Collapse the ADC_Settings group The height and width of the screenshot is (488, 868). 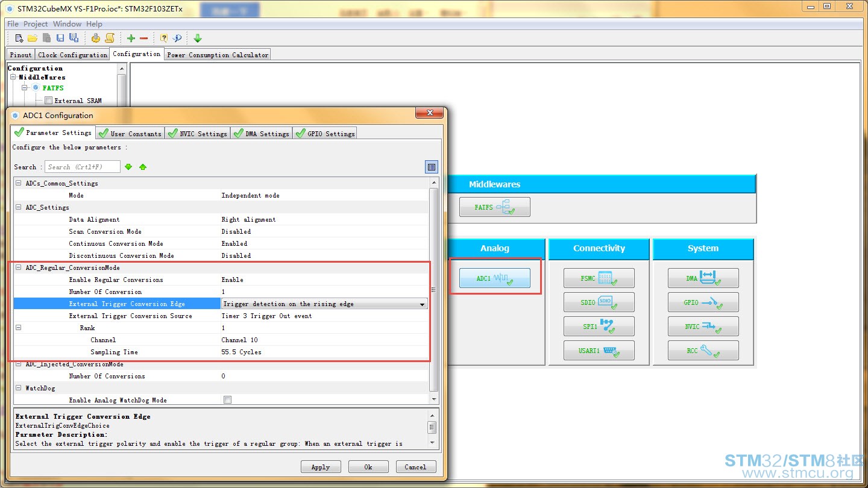point(18,207)
